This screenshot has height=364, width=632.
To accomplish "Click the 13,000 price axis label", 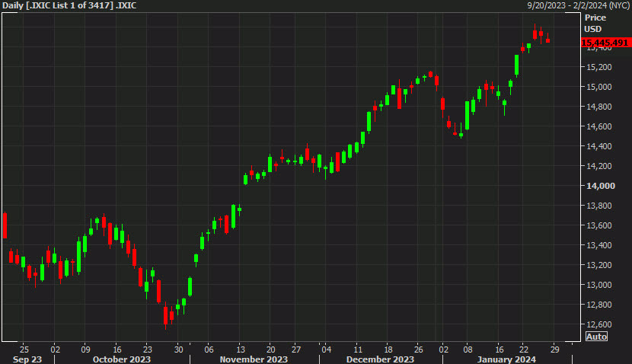I will [599, 285].
